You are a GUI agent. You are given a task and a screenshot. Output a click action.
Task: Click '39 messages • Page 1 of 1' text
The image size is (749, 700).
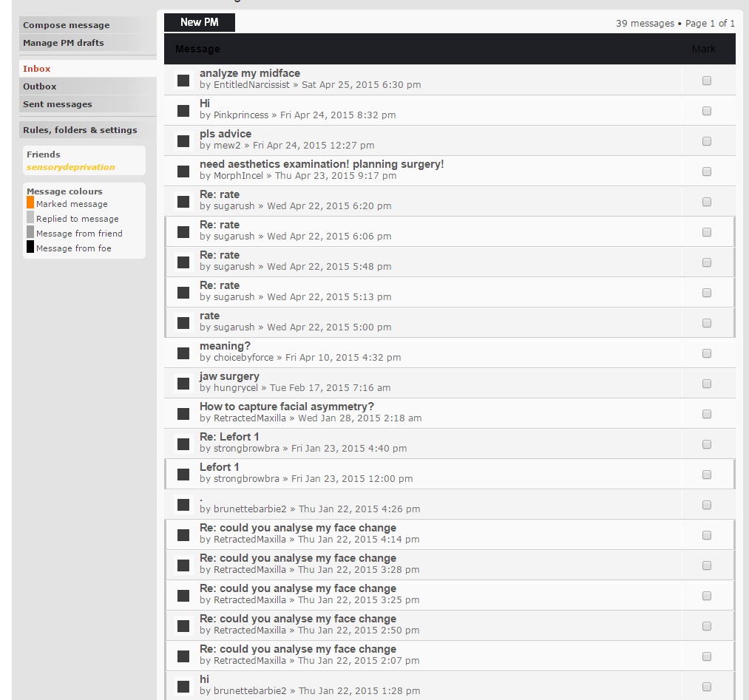(x=676, y=24)
